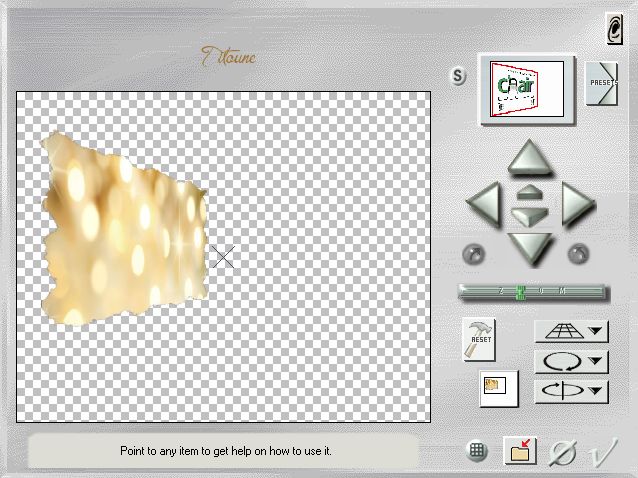Adjust the ZOOM slider handle

(x=520, y=292)
